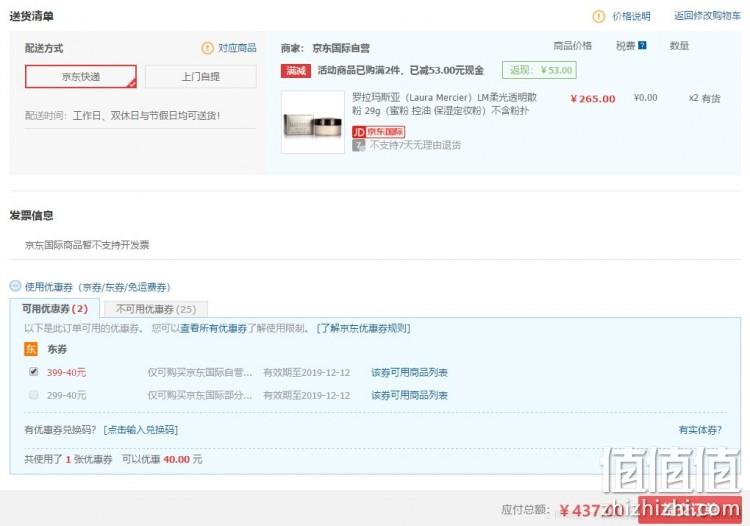Open the 有实体券? link
The height and width of the screenshot is (526, 750).
(700, 429)
